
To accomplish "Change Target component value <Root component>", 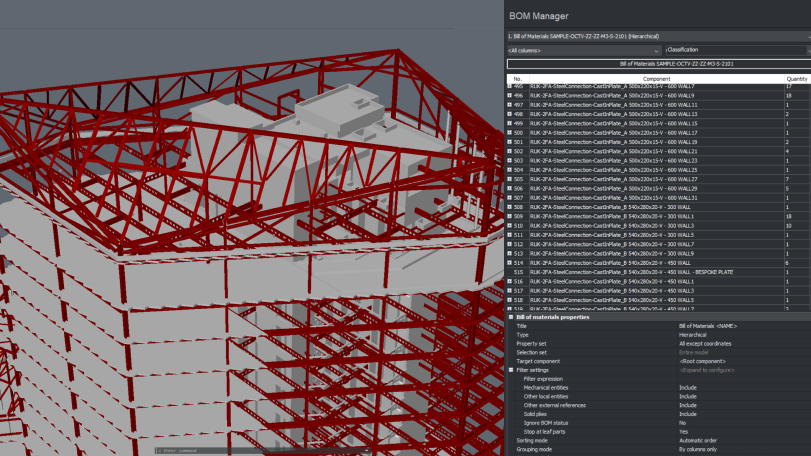I will click(x=702, y=361).
